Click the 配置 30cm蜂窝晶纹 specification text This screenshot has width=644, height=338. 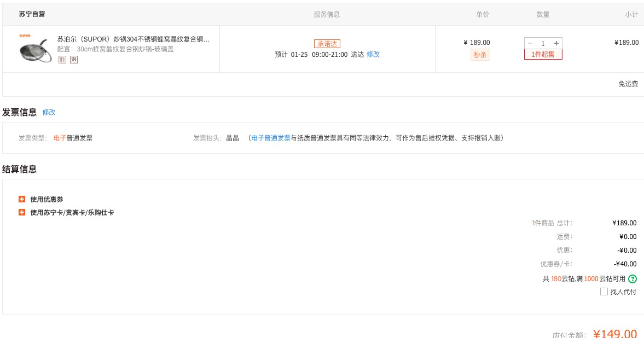click(x=115, y=49)
